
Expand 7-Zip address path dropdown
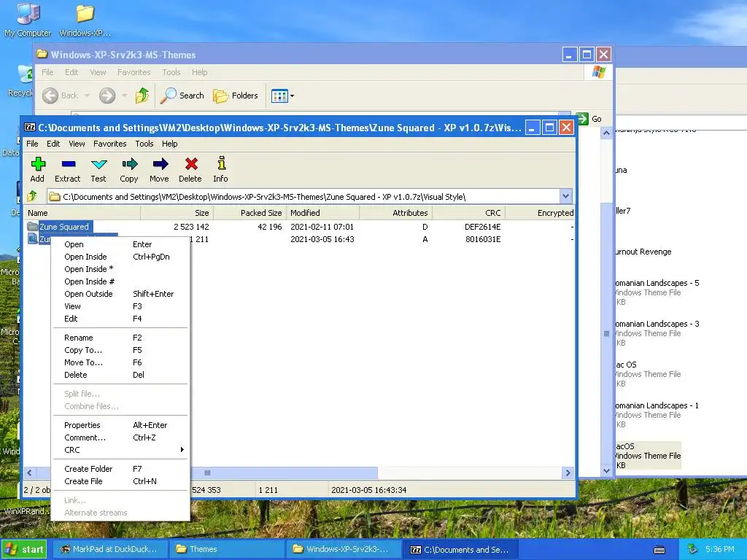click(565, 196)
